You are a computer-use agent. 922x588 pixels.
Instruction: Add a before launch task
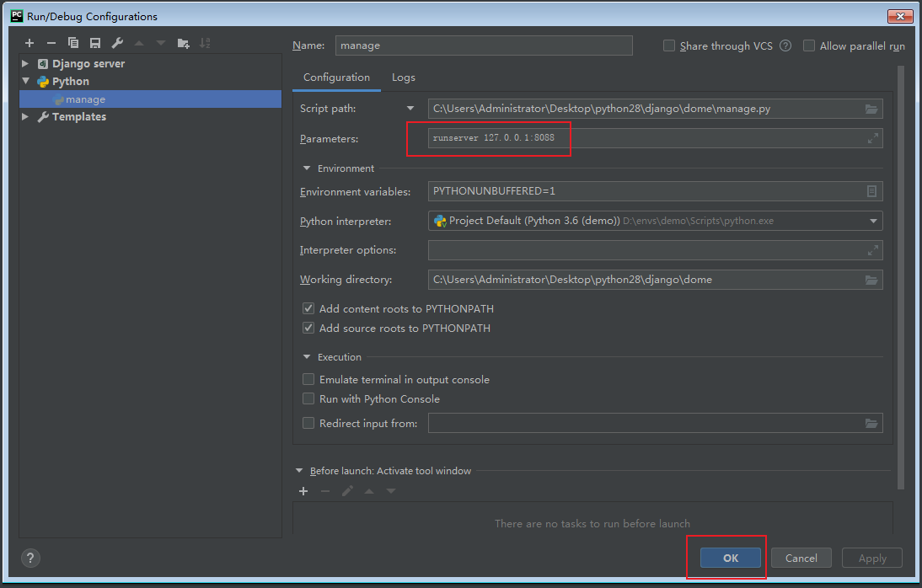coord(303,491)
